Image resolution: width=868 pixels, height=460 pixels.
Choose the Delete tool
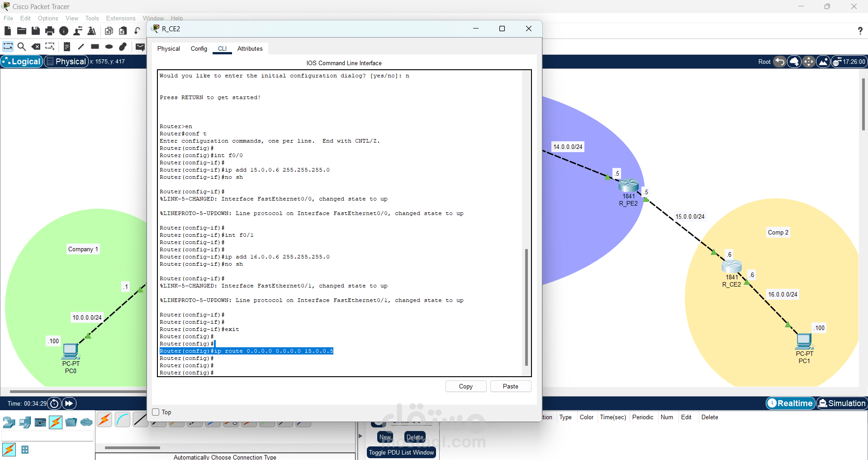pos(36,47)
